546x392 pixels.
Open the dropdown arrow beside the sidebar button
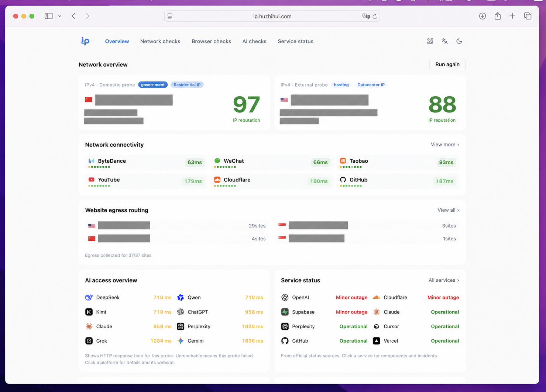pyautogui.click(x=59, y=16)
